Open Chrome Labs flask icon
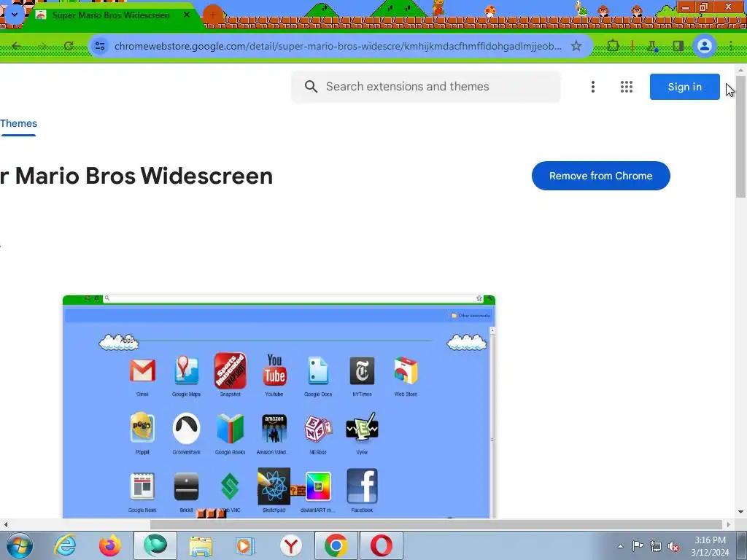Viewport: 747px width, 560px height. click(653, 46)
